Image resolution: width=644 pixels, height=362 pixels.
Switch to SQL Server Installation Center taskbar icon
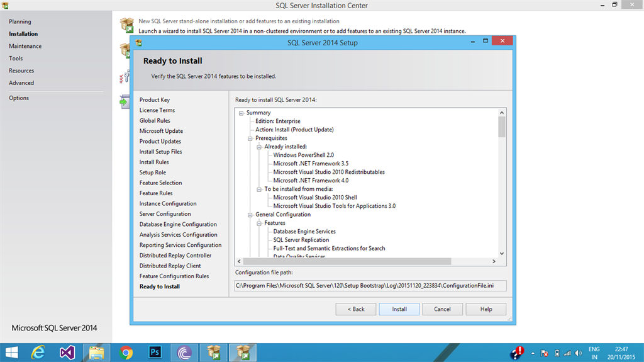[x=214, y=353]
